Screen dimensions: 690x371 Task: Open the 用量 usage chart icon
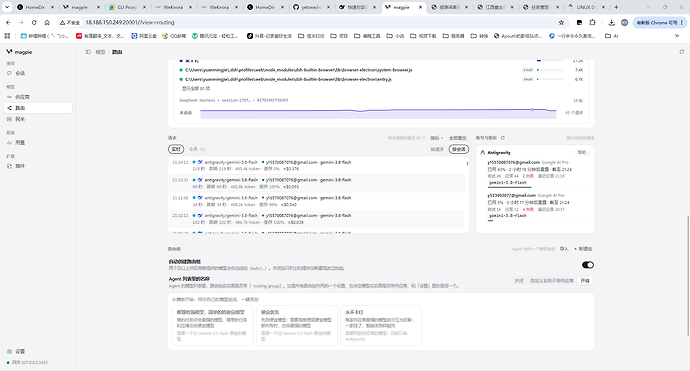9,143
